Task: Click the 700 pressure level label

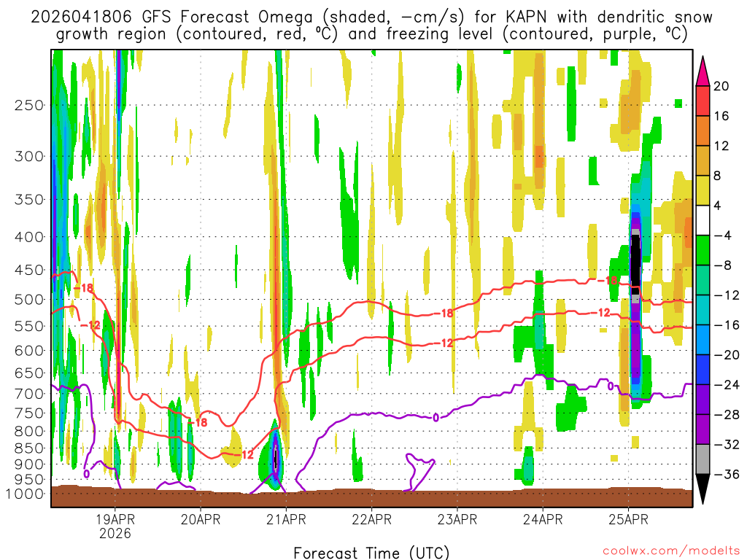Action: point(29,394)
